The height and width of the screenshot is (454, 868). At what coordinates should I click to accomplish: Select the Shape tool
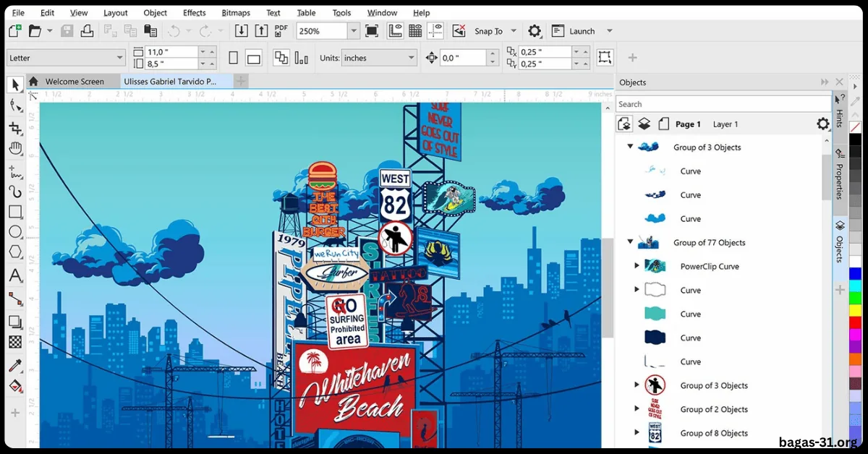point(14,106)
